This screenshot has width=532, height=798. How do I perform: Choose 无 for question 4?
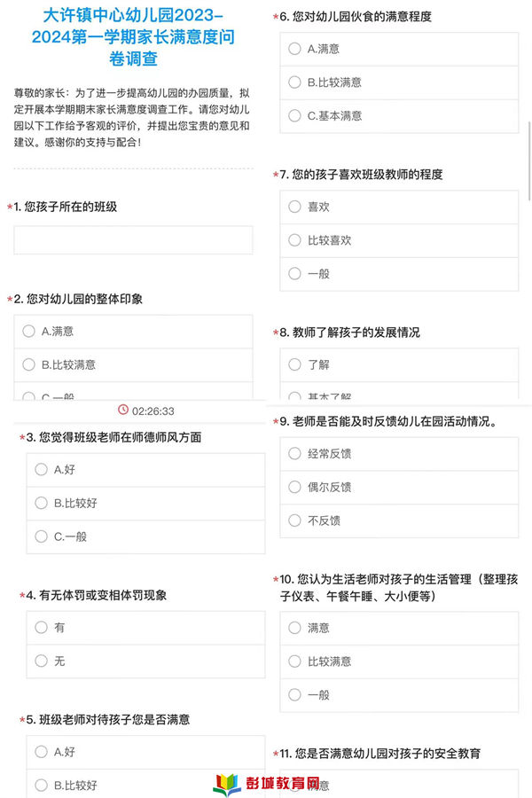[145, 661]
